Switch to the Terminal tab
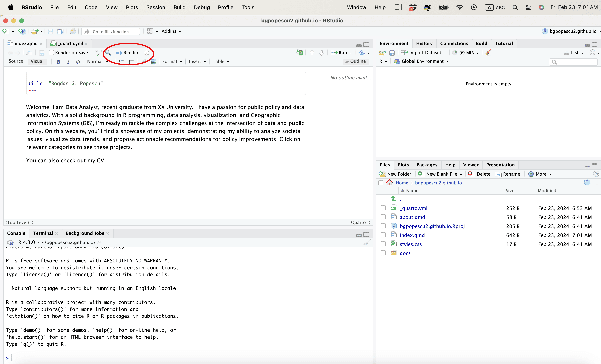The image size is (601, 364). click(x=43, y=233)
